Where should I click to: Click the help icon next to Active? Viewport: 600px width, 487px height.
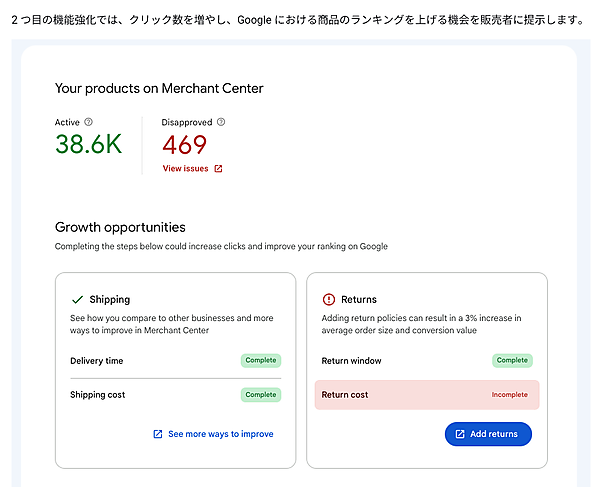click(x=89, y=122)
